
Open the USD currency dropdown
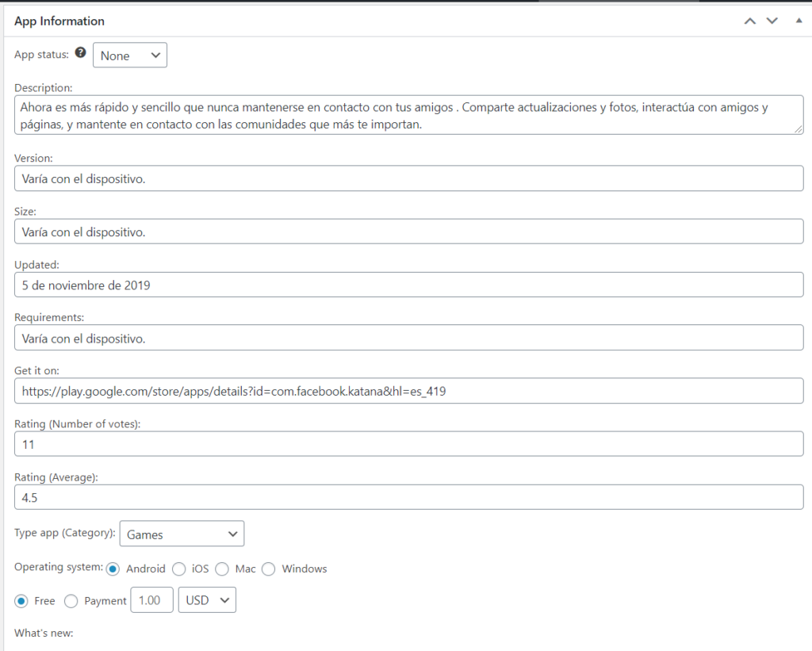(x=207, y=600)
